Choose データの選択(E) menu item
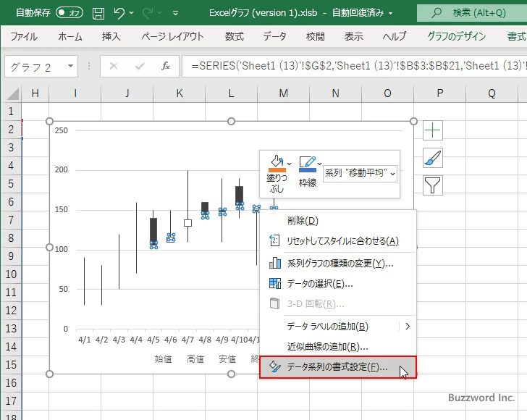The image size is (527, 420). click(x=338, y=284)
